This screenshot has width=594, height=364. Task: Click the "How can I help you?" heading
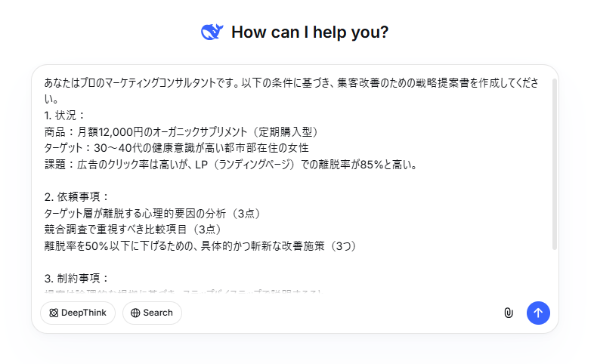click(310, 32)
